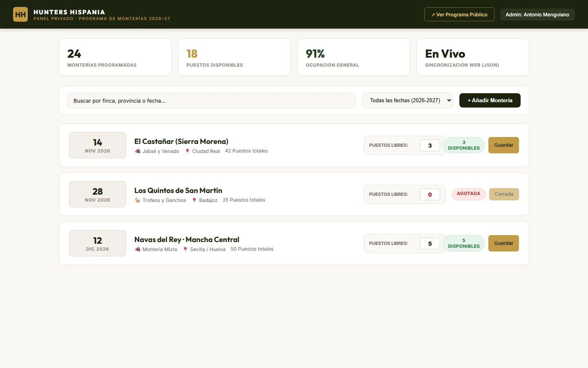Click the pin icon beside Badajoz
Image resolution: width=588 pixels, height=368 pixels.
pyautogui.click(x=194, y=200)
